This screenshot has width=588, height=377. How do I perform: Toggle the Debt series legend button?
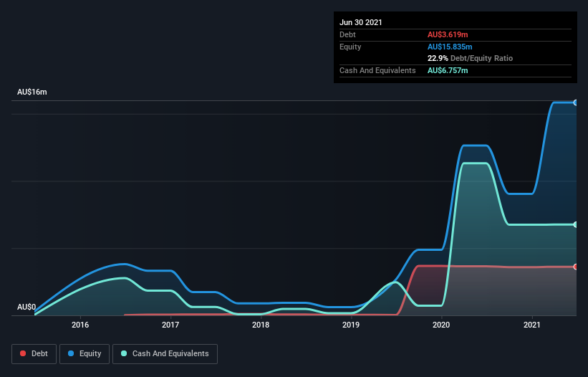[34, 354]
